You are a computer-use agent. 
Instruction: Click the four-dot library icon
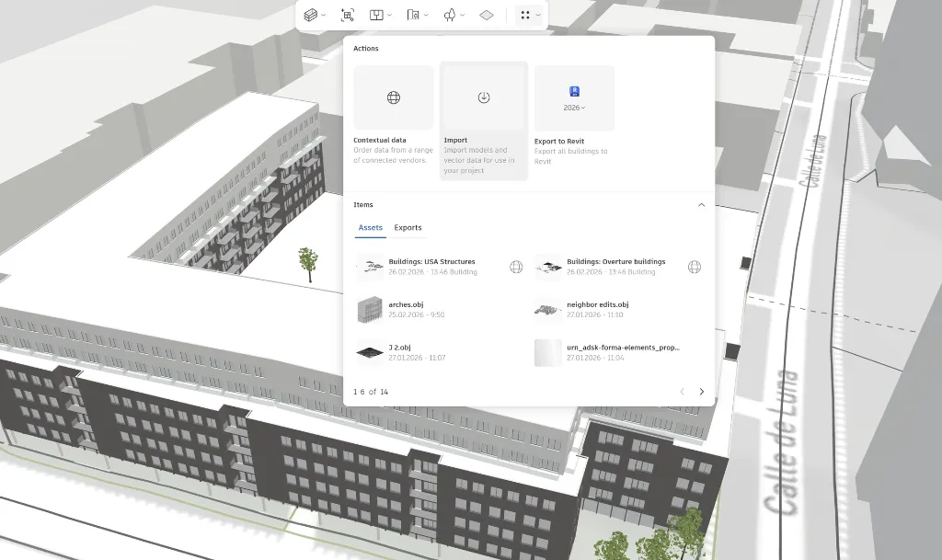click(x=525, y=15)
